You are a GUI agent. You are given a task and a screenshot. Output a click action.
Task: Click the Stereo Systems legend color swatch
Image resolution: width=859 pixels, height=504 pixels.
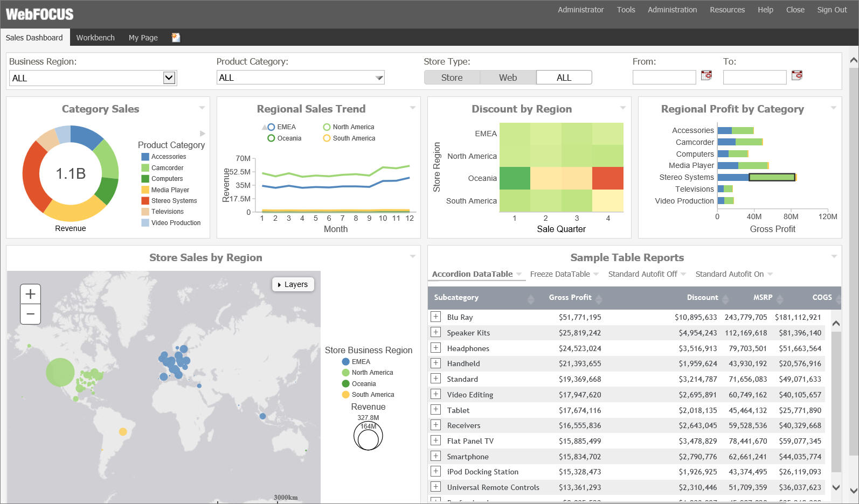145,201
